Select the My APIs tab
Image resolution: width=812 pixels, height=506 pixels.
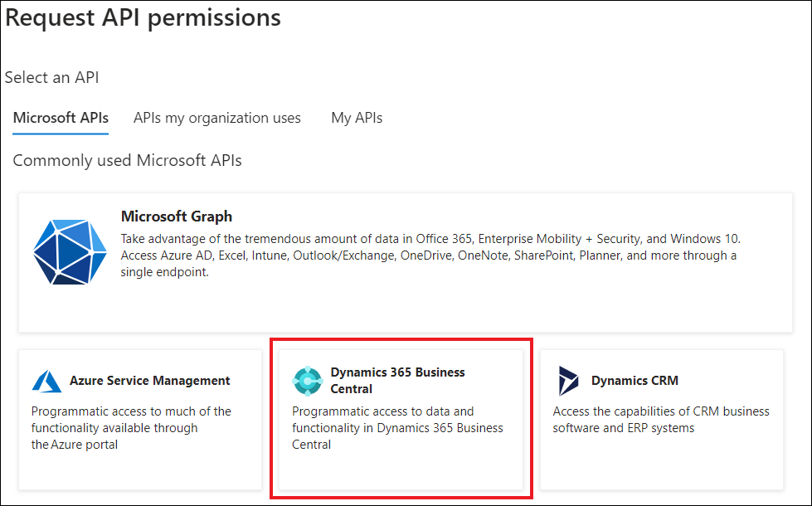pos(357,118)
